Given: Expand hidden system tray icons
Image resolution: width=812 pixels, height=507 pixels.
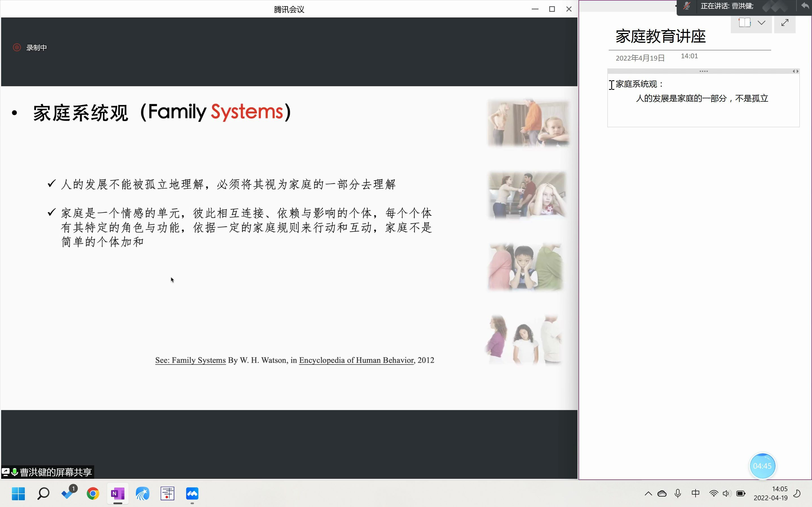Looking at the screenshot, I should (x=648, y=493).
